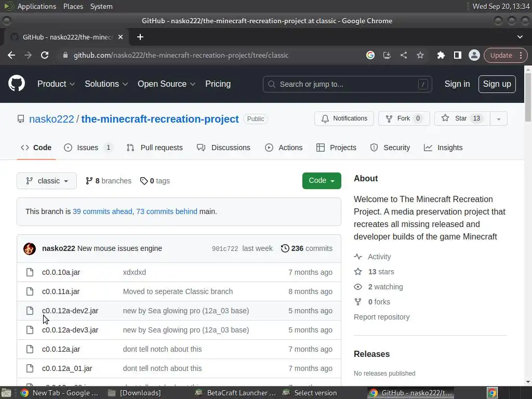Viewport: 532px width, 399px height.
Task: Click the fork icon beside 0 forks
Action: [x=358, y=302]
